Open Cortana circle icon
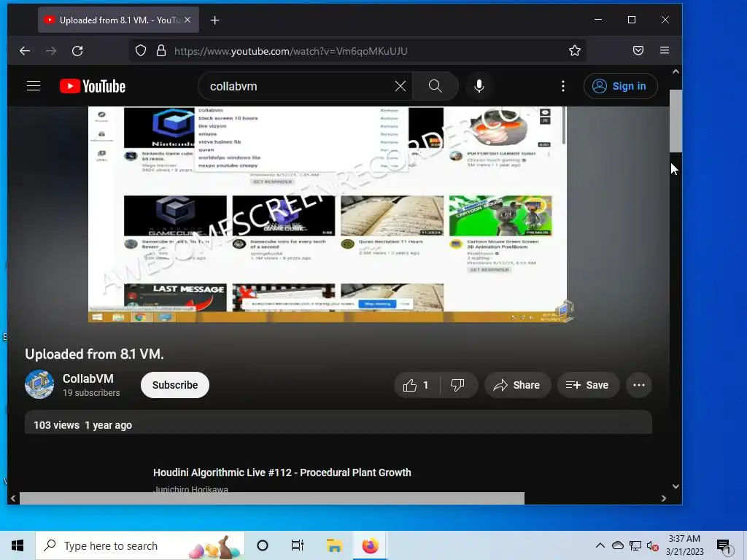Image resolution: width=747 pixels, height=560 pixels. click(263, 545)
